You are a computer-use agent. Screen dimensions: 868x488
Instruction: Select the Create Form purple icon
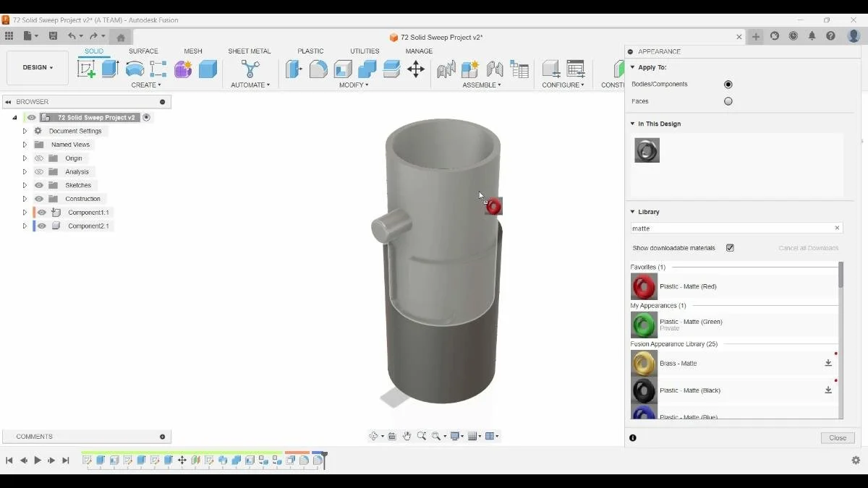tap(183, 69)
